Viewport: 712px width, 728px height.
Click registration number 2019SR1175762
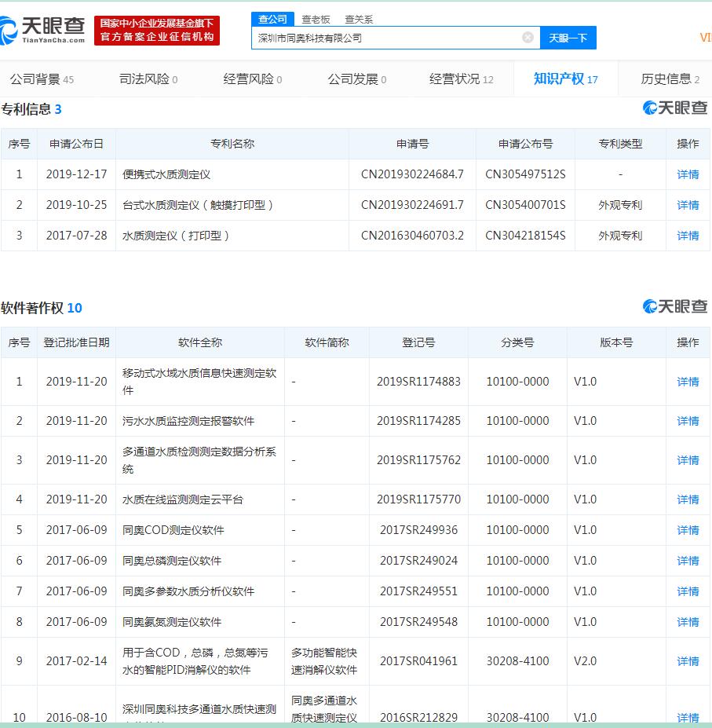click(x=418, y=460)
